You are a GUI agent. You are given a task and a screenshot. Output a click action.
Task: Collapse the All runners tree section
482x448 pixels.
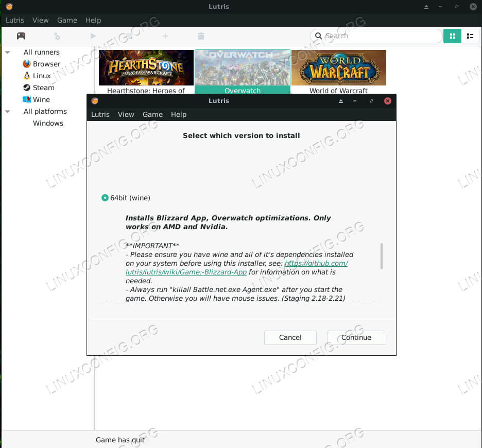click(8, 53)
